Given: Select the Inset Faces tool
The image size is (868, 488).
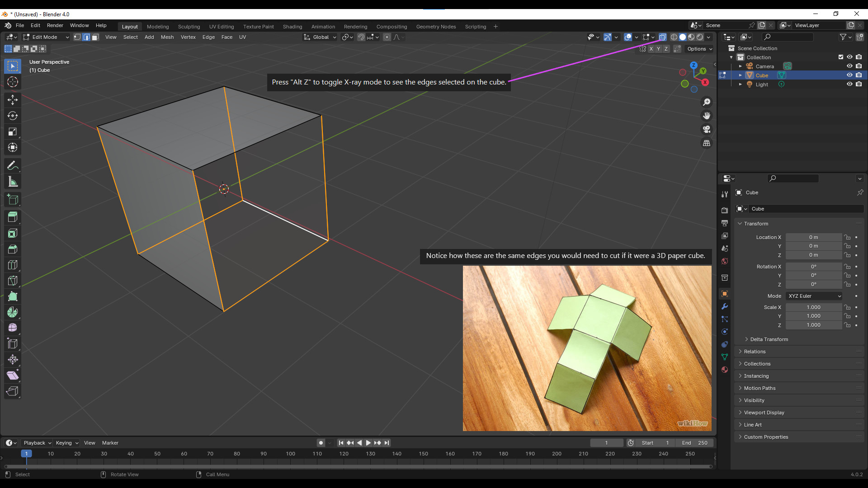Looking at the screenshot, I should [13, 233].
